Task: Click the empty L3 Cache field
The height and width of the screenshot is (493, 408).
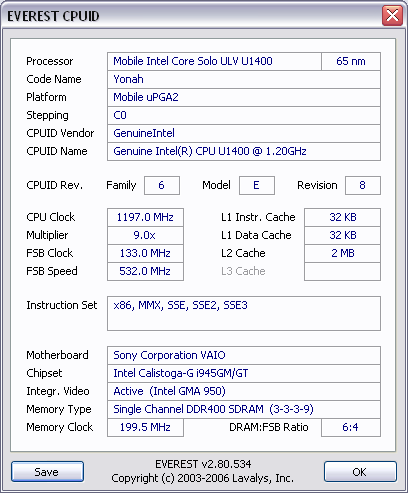Action: click(x=342, y=271)
